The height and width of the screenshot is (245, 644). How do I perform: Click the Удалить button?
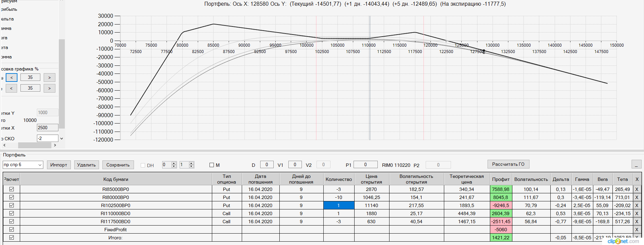[x=86, y=165]
